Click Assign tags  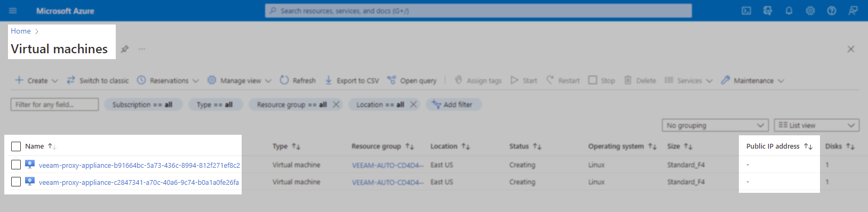click(478, 80)
